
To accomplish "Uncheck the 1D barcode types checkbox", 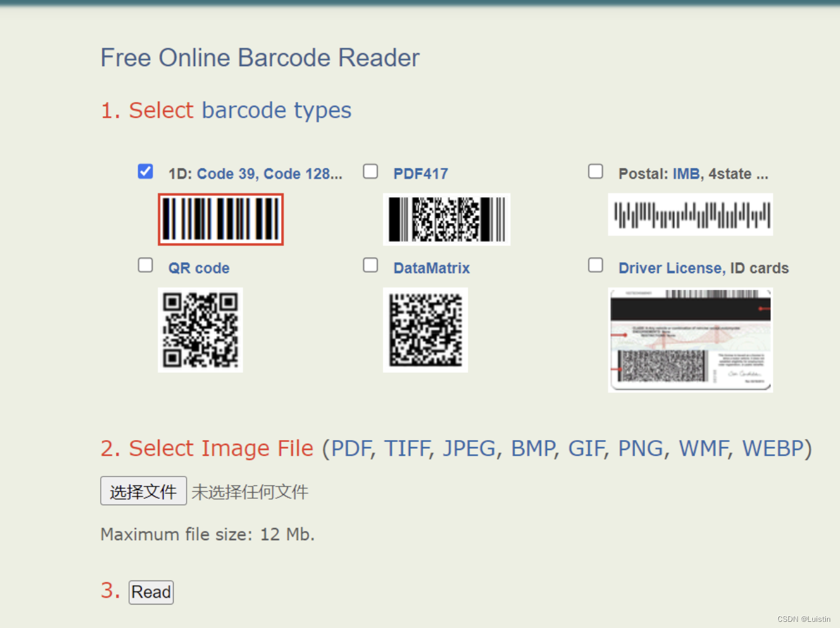I will point(145,171).
